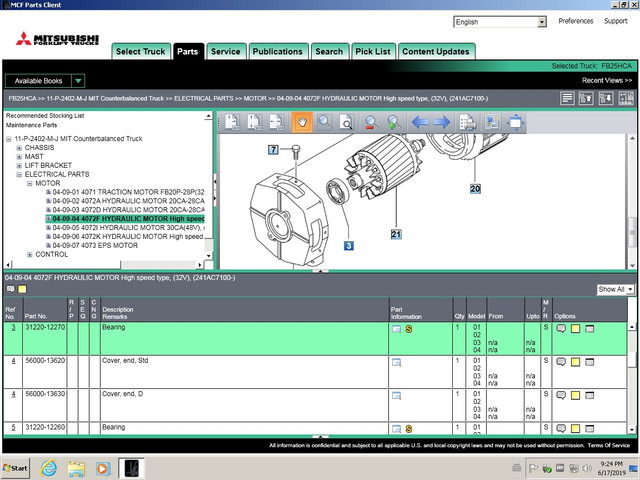
Task: Select the Pan hand tool
Action: (x=302, y=122)
